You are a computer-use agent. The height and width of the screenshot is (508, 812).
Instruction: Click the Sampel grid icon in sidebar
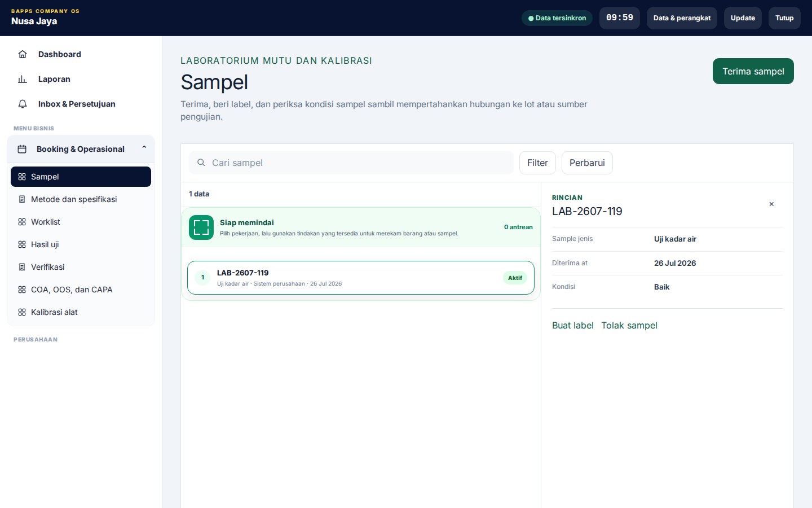[22, 177]
